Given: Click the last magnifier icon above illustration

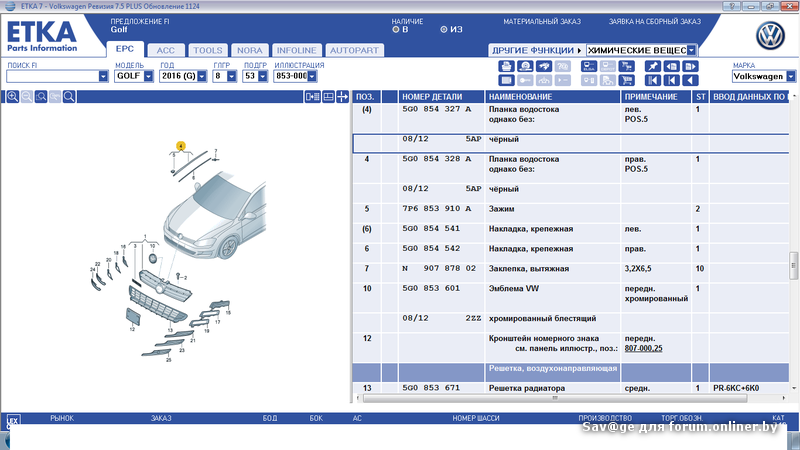Looking at the screenshot, I should click(x=71, y=96).
